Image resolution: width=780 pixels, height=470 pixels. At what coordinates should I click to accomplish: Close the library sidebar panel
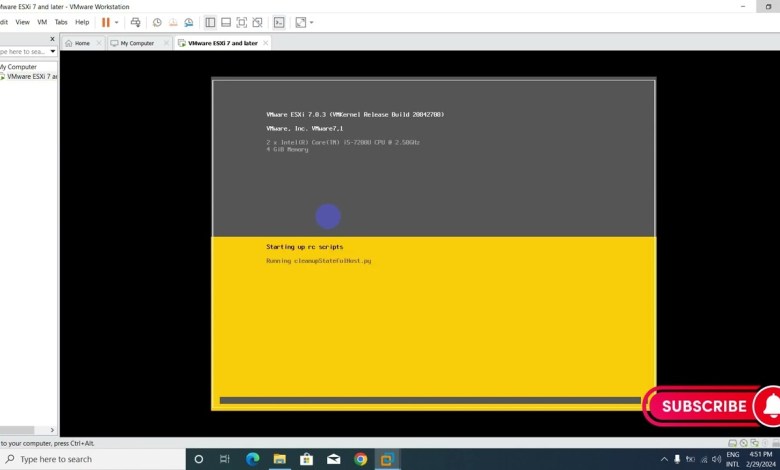coord(52,39)
